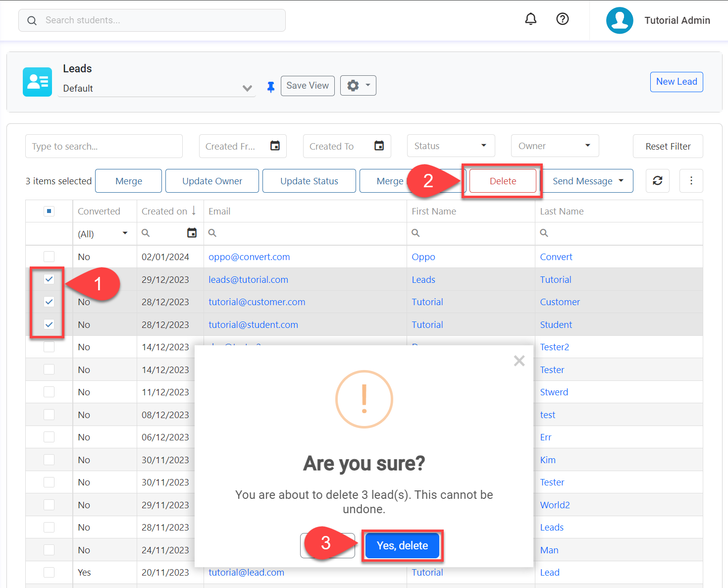Image resolution: width=728 pixels, height=588 pixels.
Task: Open the Created From calendar picker
Action: [x=275, y=146]
